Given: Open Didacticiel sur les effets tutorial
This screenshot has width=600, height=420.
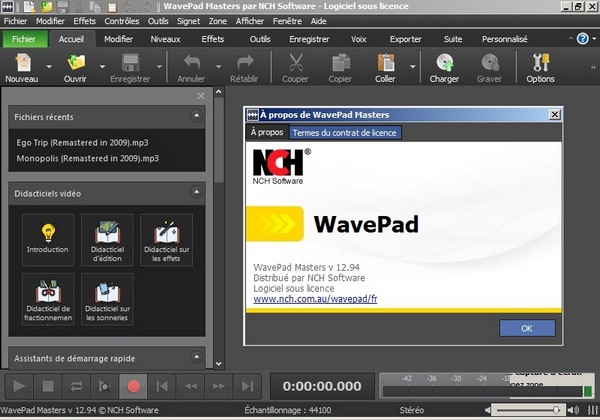Looking at the screenshot, I should coord(167,239).
